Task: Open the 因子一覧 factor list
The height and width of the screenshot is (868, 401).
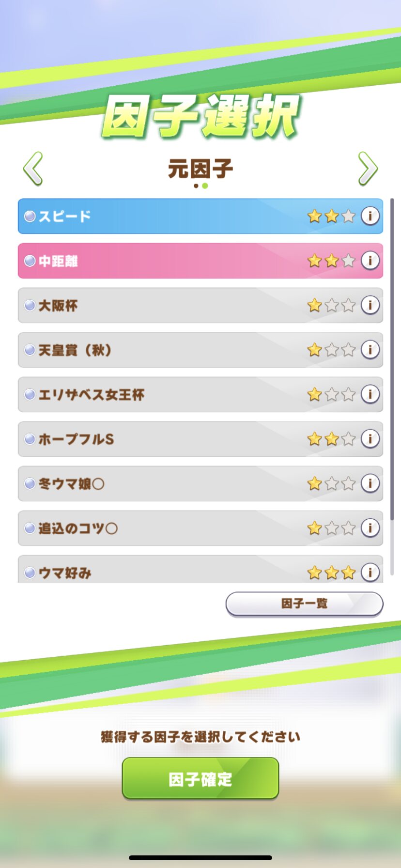Action: pos(304,604)
